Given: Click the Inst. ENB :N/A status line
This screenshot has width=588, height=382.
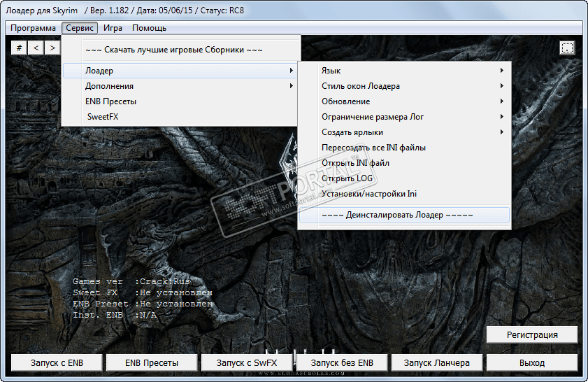Looking at the screenshot, I should [x=115, y=315].
